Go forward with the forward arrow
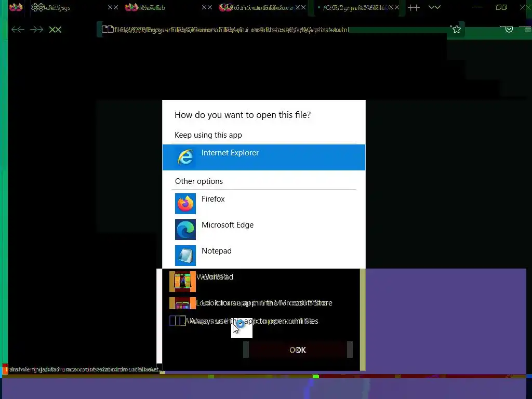 [36, 30]
